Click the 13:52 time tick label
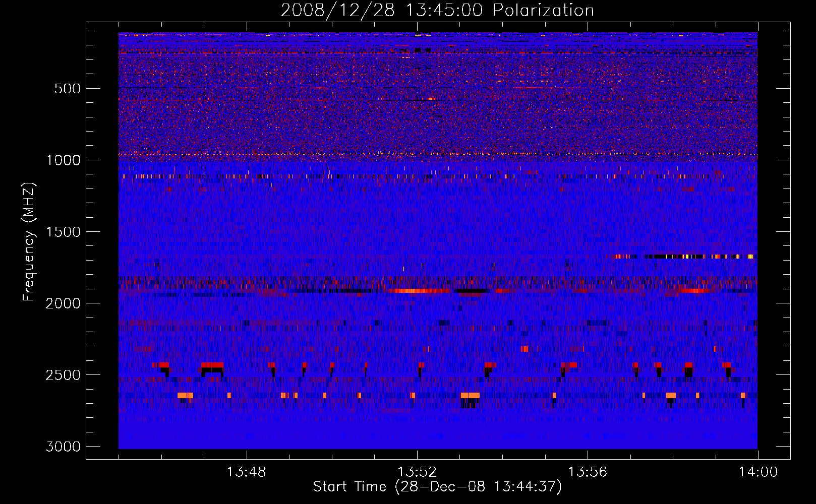This screenshot has height=504, width=816. click(417, 472)
